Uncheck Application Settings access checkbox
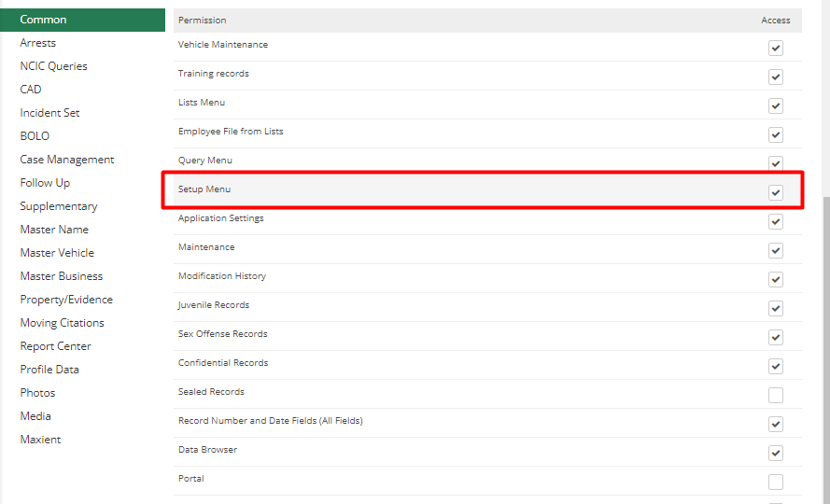The width and height of the screenshot is (830, 504). coord(776,222)
